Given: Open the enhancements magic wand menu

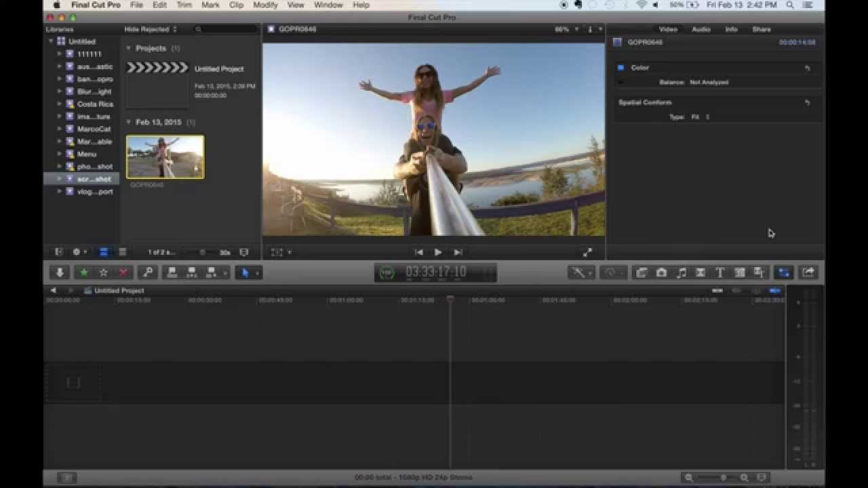Looking at the screenshot, I should (x=580, y=272).
